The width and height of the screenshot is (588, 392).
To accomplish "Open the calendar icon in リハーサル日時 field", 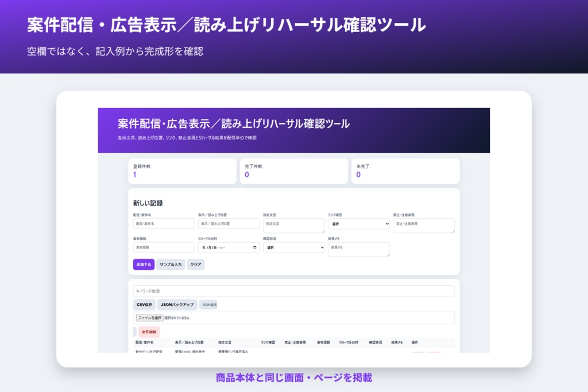I will (x=254, y=247).
